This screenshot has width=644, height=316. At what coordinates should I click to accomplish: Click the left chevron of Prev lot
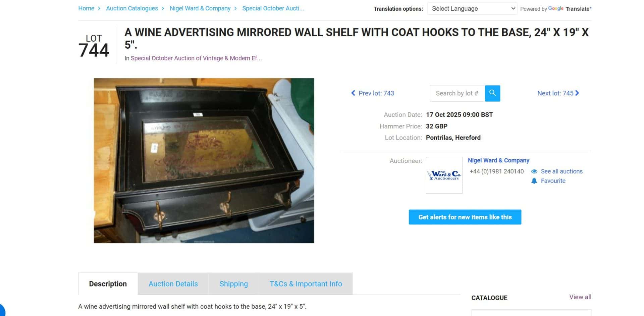pos(353,93)
